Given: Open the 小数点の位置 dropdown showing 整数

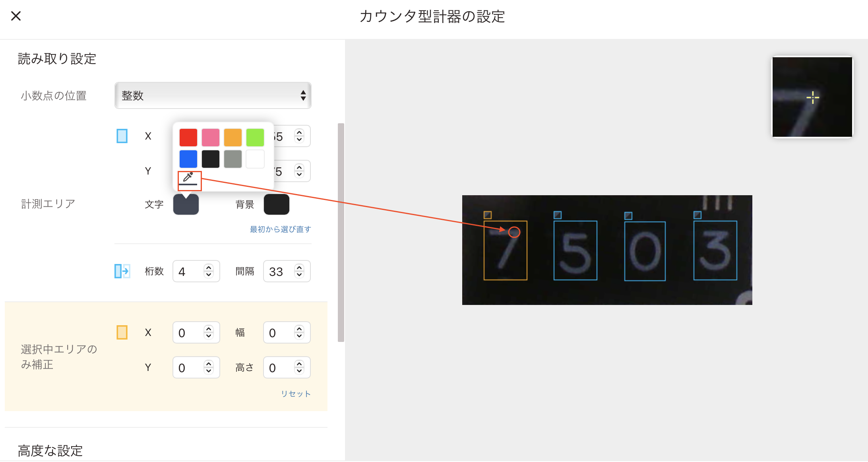Looking at the screenshot, I should click(x=213, y=95).
